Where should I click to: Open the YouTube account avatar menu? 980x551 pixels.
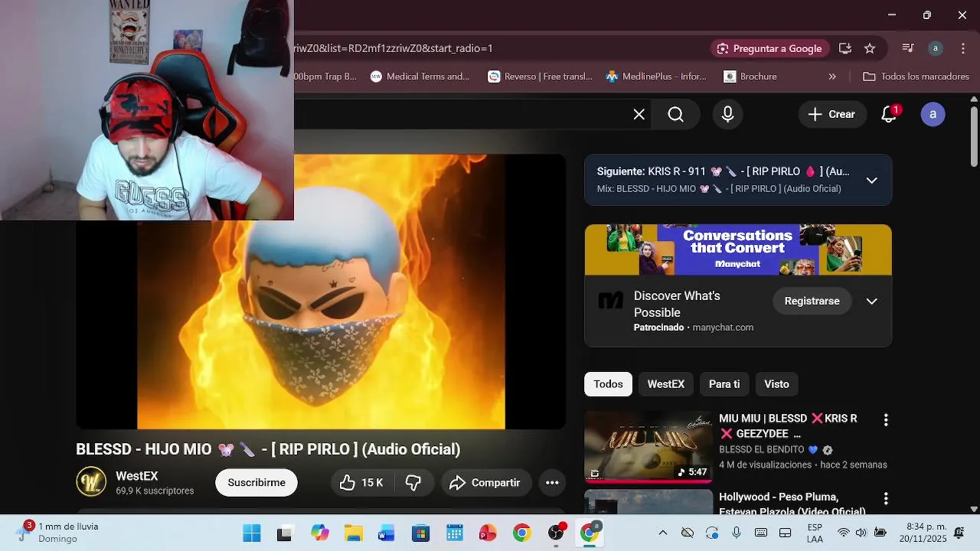pos(933,114)
